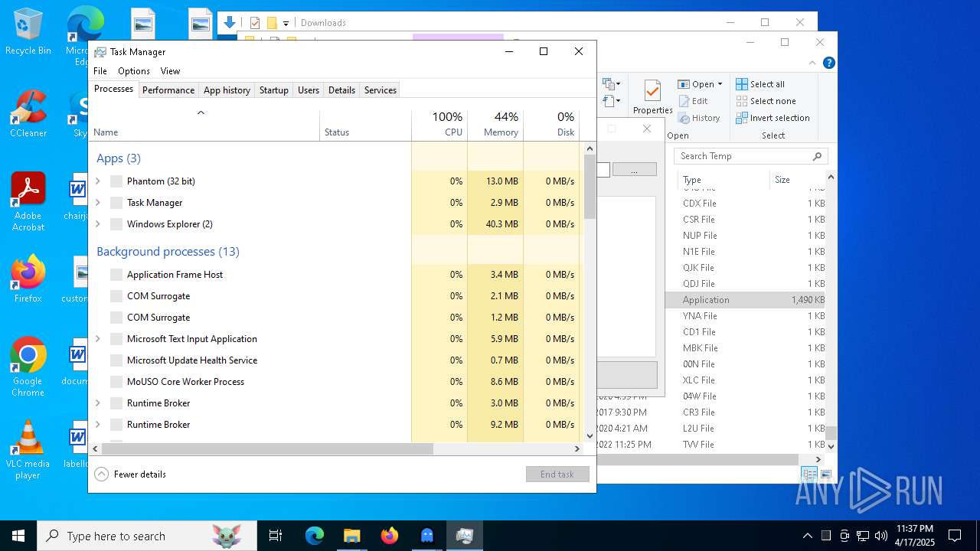Expand Microsoft Text Input Application row
980x551 pixels.
click(x=98, y=339)
